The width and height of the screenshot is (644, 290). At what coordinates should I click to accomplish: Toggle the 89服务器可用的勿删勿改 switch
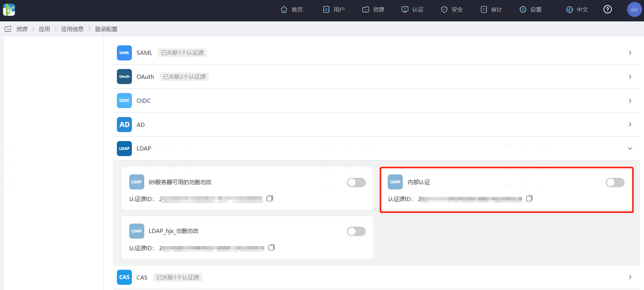(356, 183)
